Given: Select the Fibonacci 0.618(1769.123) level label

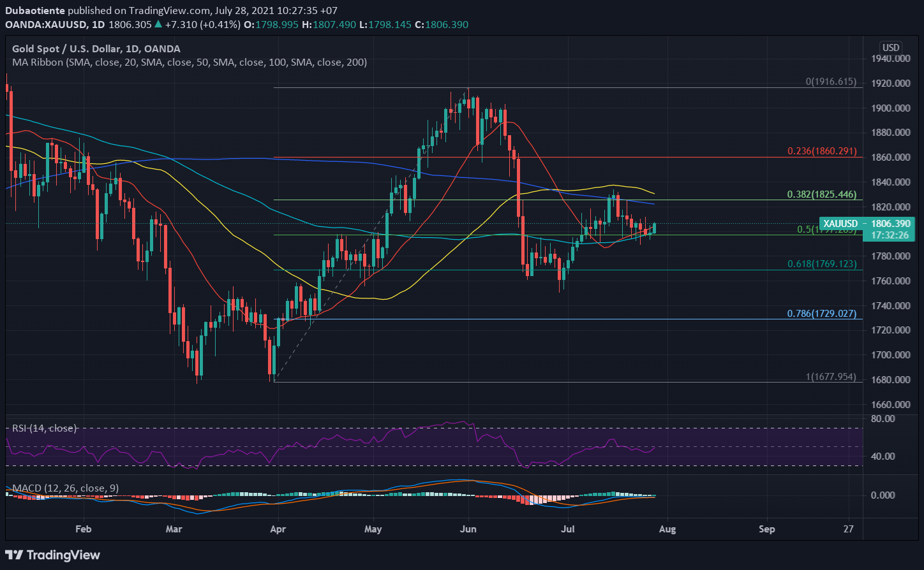Looking at the screenshot, I should [822, 263].
